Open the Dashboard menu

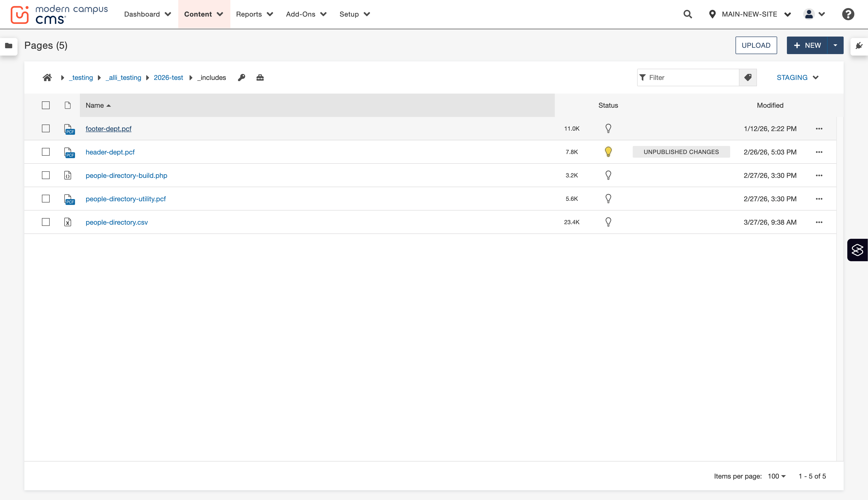[x=148, y=14]
